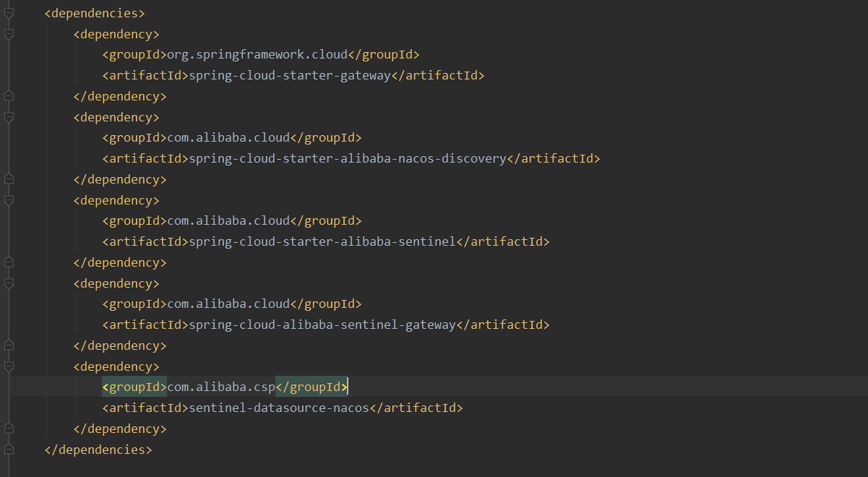Fold dependency opening above spring-cloud-starter-alibaba-sentinel block

pos(9,200)
